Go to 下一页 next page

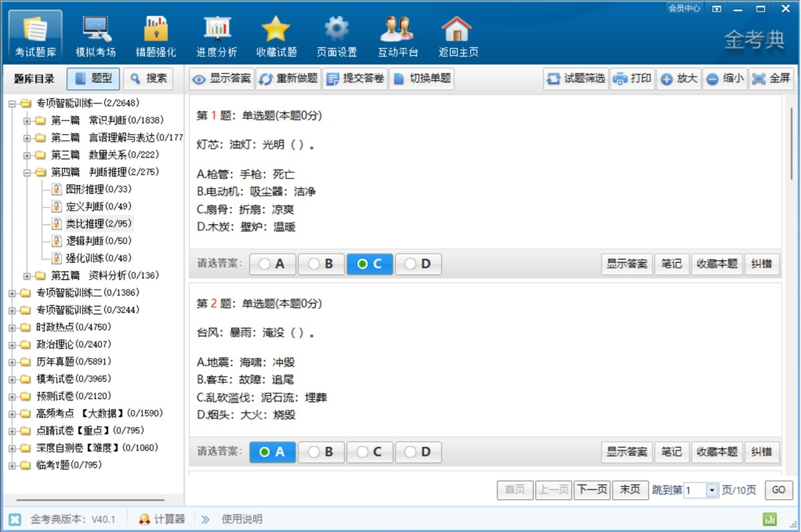click(x=592, y=490)
